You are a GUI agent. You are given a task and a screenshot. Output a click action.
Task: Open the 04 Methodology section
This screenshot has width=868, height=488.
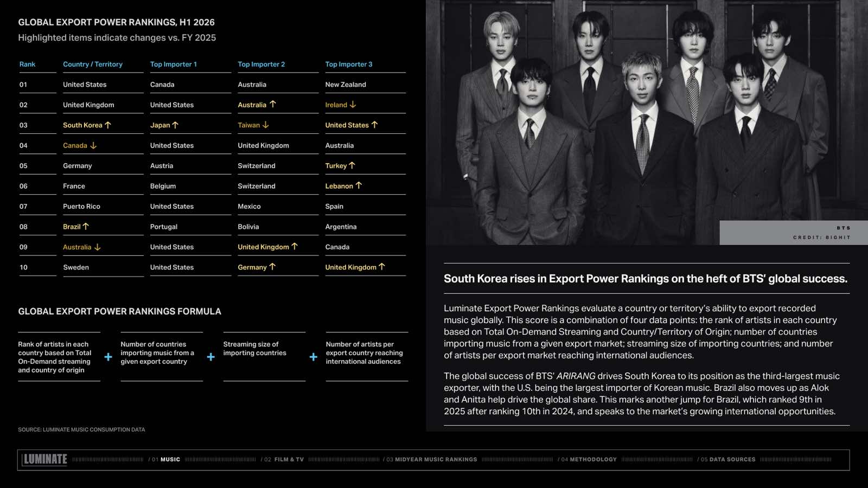(587, 459)
